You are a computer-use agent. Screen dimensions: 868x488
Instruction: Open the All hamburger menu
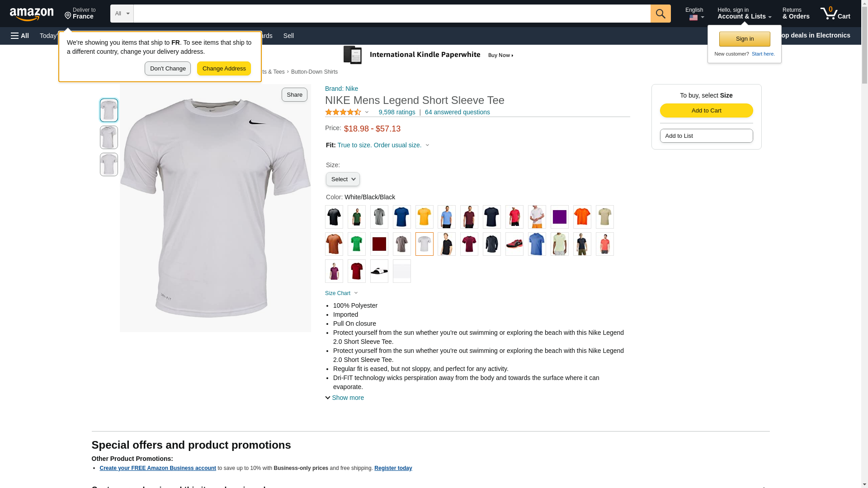[20, 36]
